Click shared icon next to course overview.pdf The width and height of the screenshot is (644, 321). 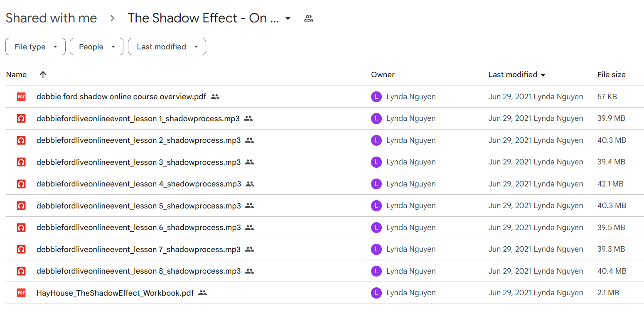click(x=215, y=97)
